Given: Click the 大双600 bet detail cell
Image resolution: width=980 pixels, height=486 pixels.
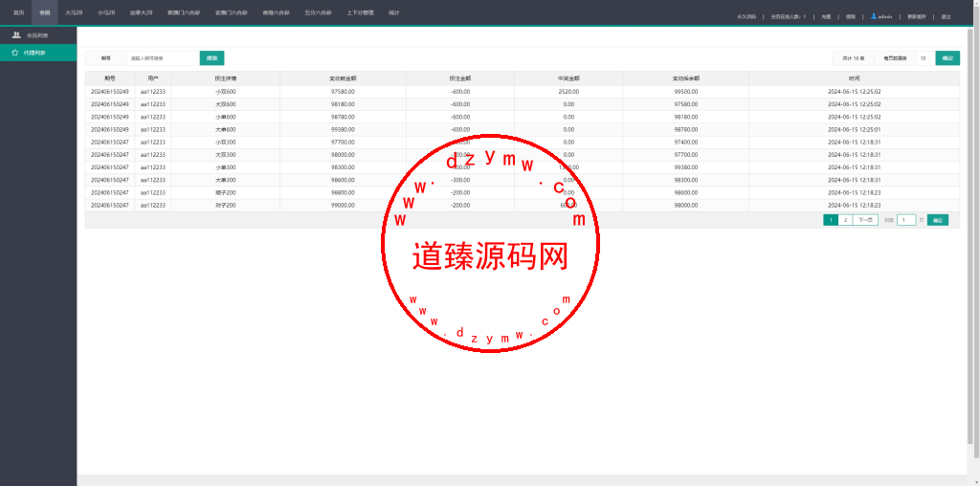Looking at the screenshot, I should click(226, 104).
